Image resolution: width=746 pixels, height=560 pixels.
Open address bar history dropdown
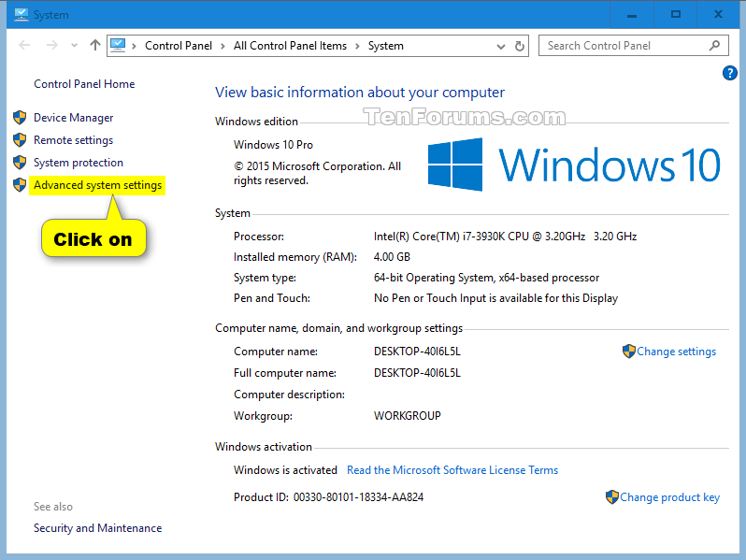[x=500, y=47]
